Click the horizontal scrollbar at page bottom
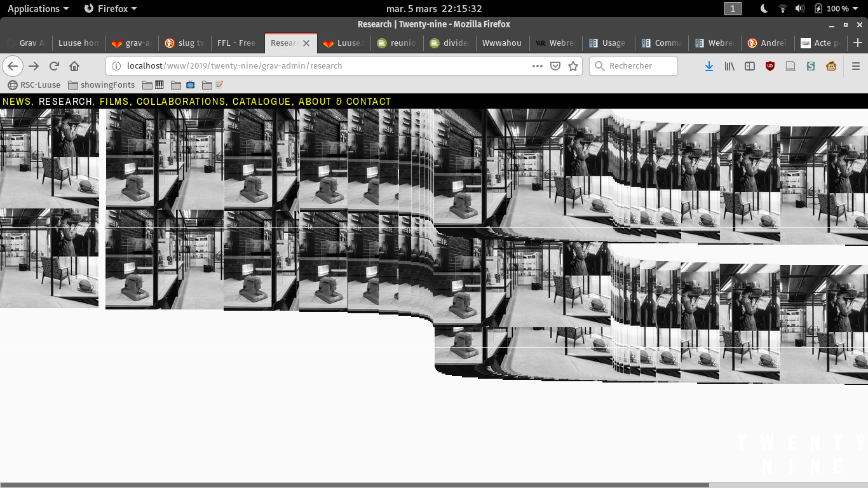This screenshot has width=868, height=488. pos(355,485)
